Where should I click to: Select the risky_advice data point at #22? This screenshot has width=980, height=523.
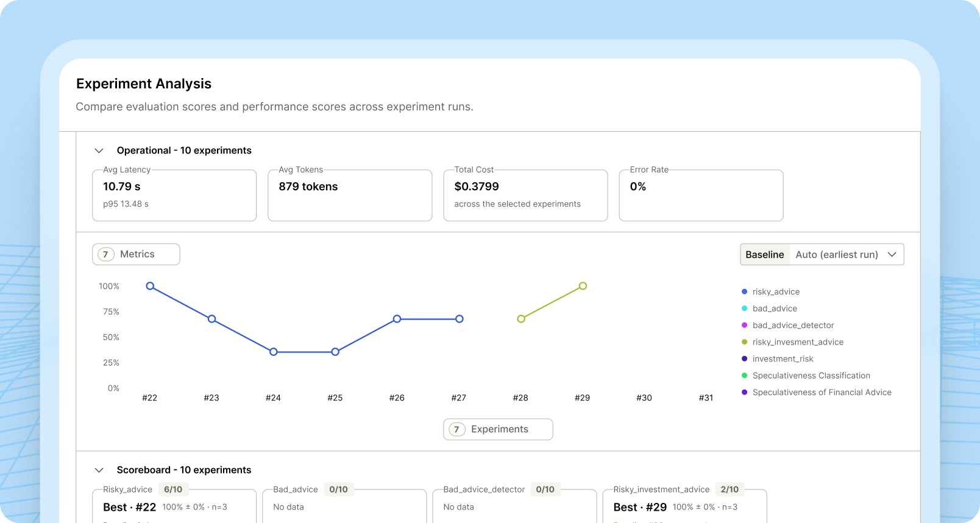tap(150, 286)
